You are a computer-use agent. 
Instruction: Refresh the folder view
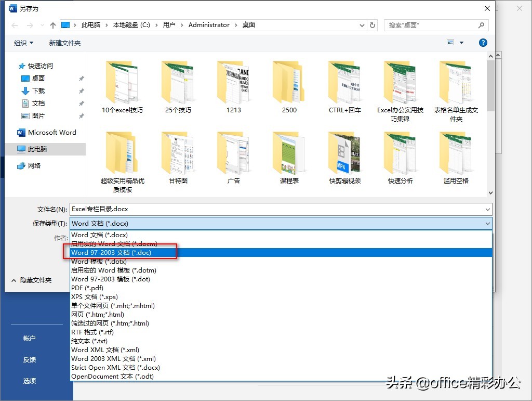pyautogui.click(x=373, y=25)
